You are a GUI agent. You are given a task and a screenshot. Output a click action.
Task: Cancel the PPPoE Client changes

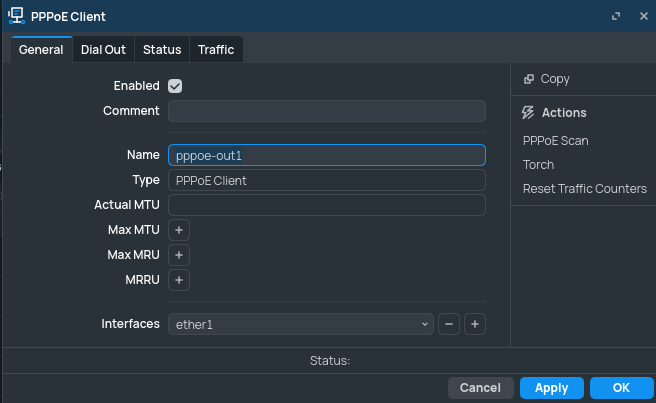coord(480,388)
